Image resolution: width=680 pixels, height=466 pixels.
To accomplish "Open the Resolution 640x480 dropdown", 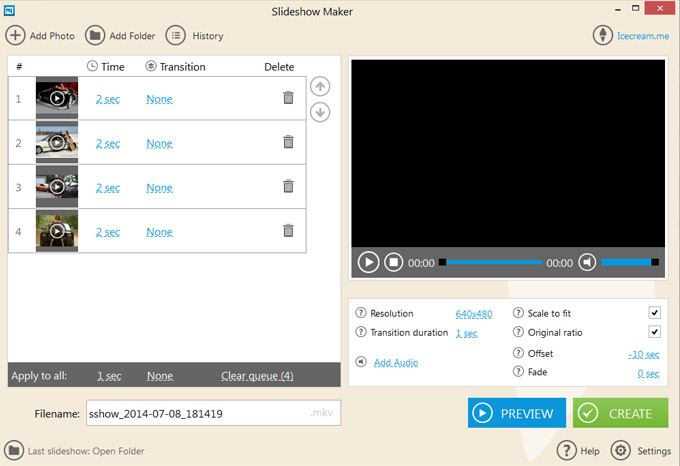I will 474,314.
